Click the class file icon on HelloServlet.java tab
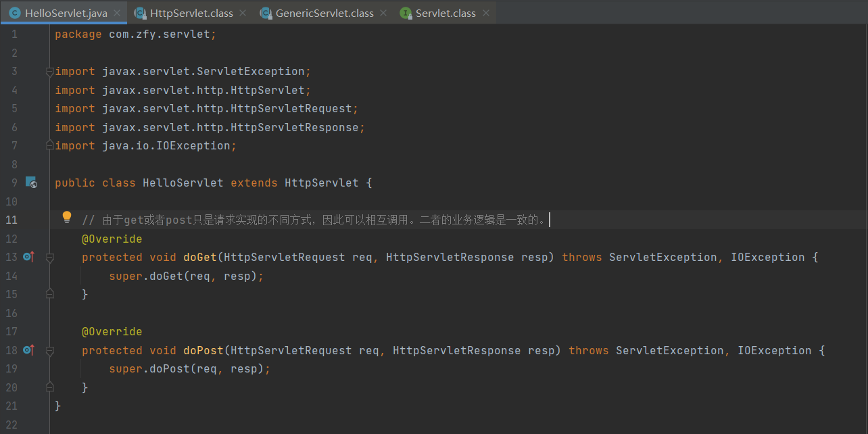Viewport: 868px width, 434px height. point(14,13)
